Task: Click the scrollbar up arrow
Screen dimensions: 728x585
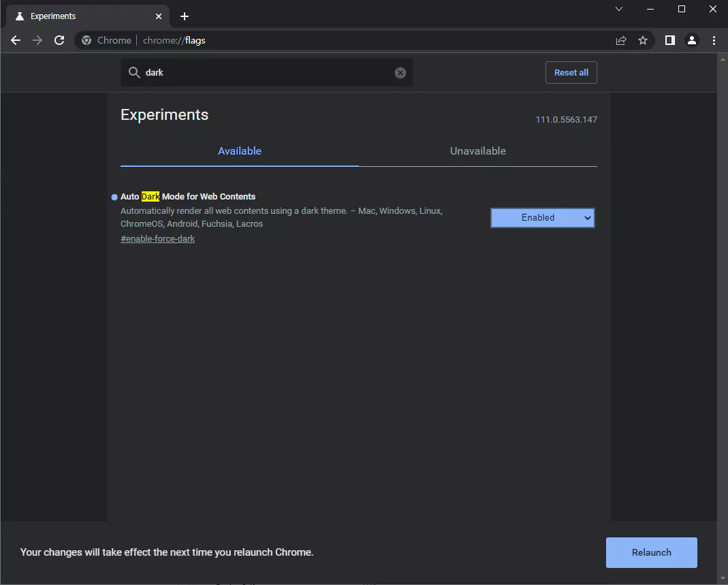Action: [x=723, y=59]
